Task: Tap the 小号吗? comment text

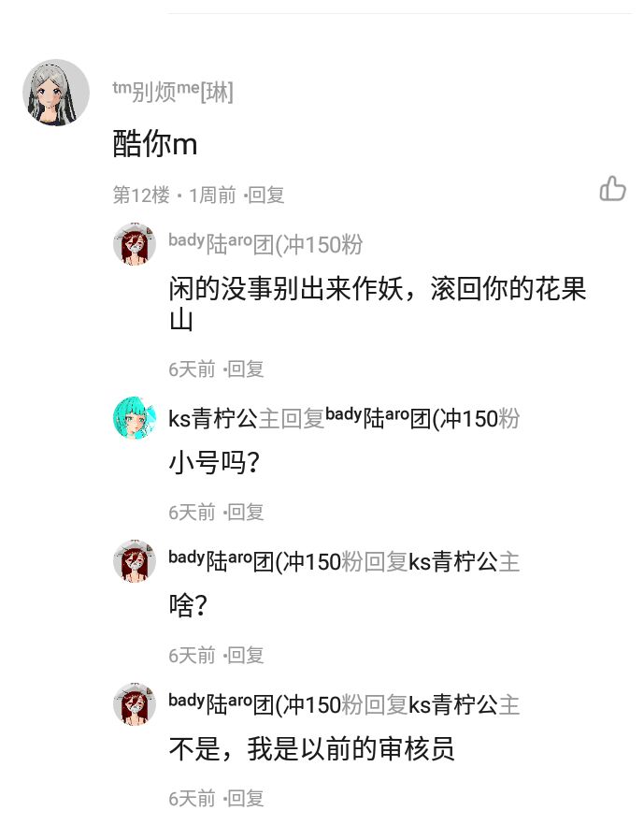Action: pos(214,463)
